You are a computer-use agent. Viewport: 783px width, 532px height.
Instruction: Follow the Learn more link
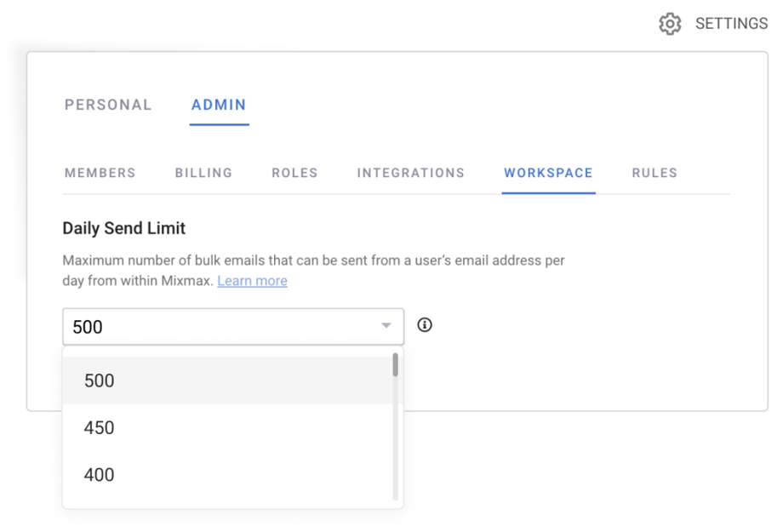[252, 281]
